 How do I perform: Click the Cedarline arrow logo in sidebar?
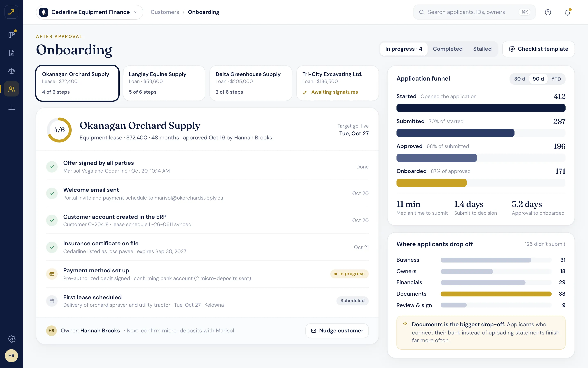click(x=11, y=12)
